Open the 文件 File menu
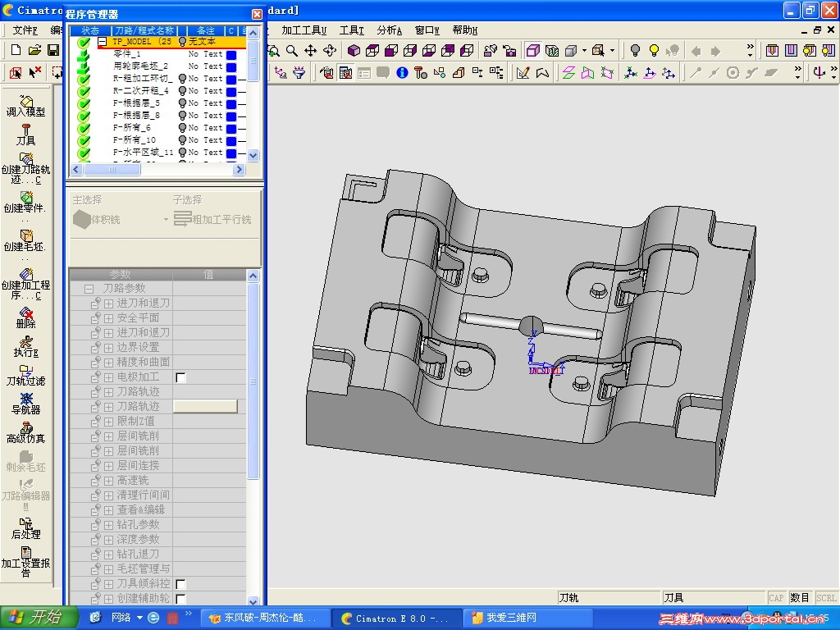This screenshot has width=840, height=630. 25,30
